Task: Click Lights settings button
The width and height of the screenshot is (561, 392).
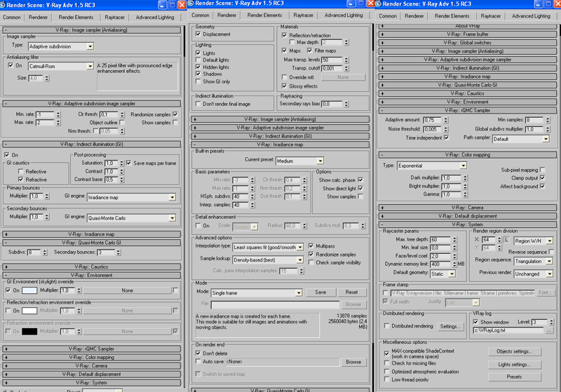Action: click(x=514, y=365)
